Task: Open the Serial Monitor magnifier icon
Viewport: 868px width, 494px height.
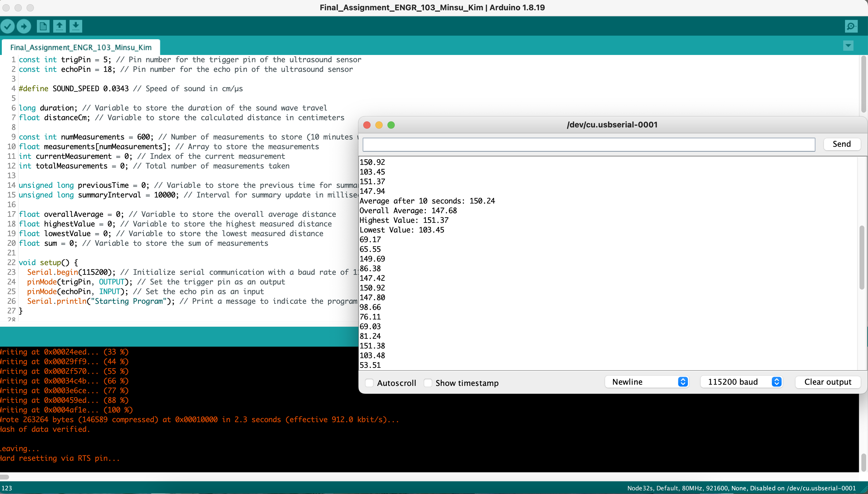Action: [851, 26]
